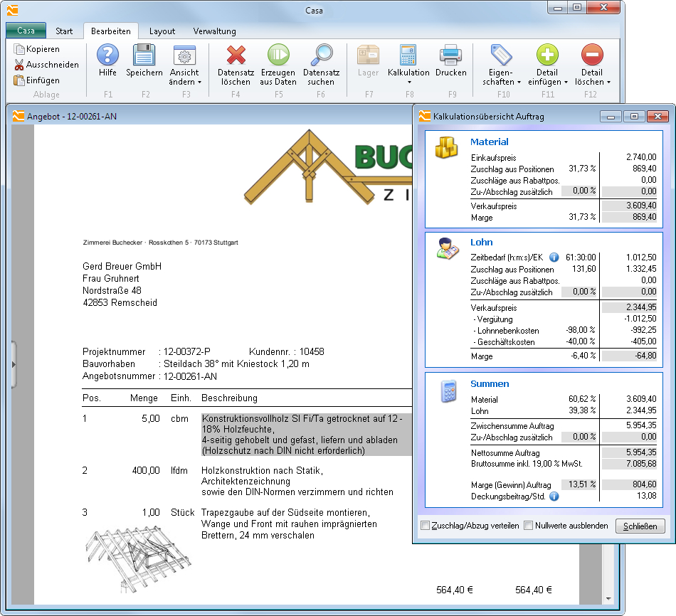Close the Kalkulationsübersicht Auftrag window
676x616 pixels.
(658, 117)
